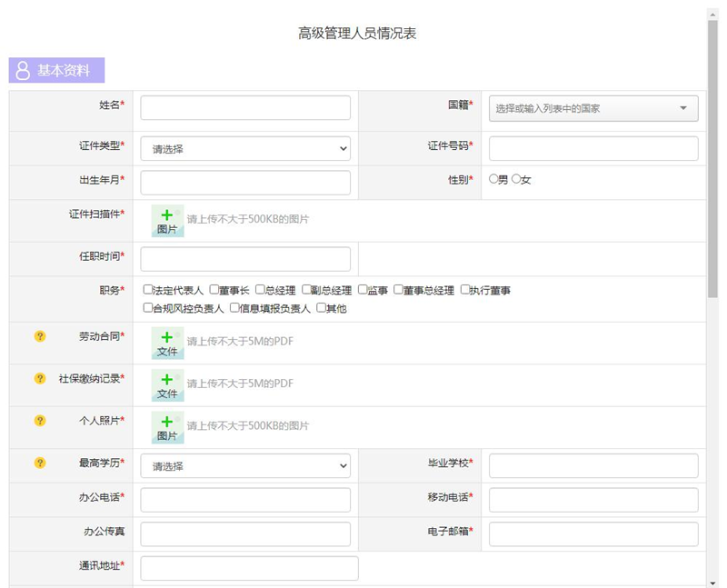
Task: Click the scroll down arrow of the scrollbar
Action: coord(712,582)
